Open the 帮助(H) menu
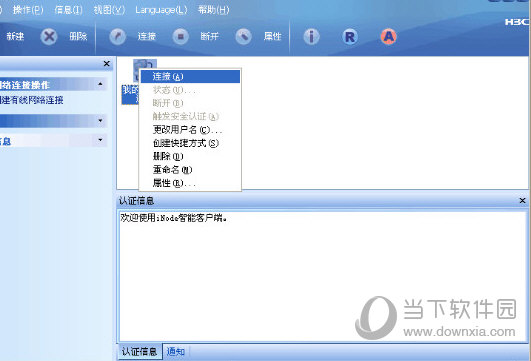Viewport: 531px width, 361px height. pos(214,10)
